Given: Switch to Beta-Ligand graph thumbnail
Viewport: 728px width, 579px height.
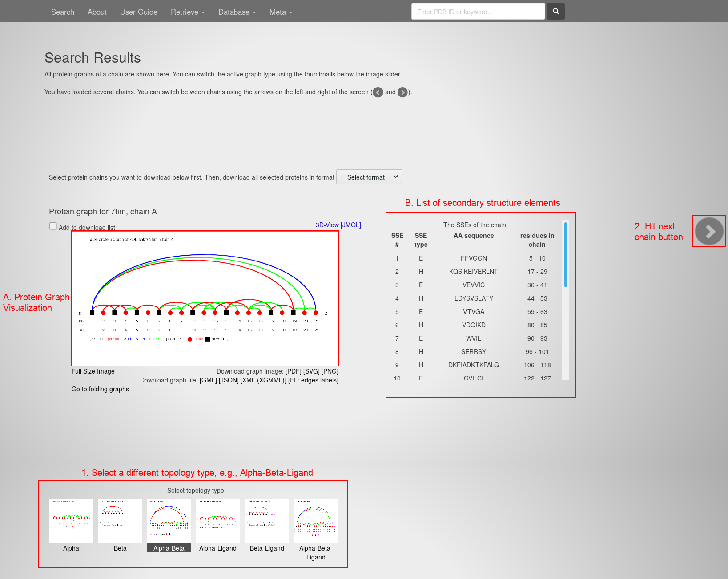Looking at the screenshot, I should [267, 521].
